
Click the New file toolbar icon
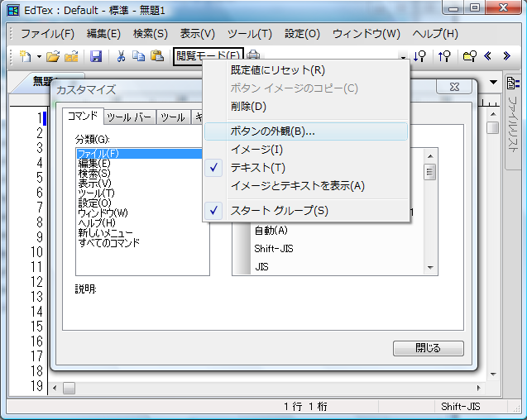25,56
